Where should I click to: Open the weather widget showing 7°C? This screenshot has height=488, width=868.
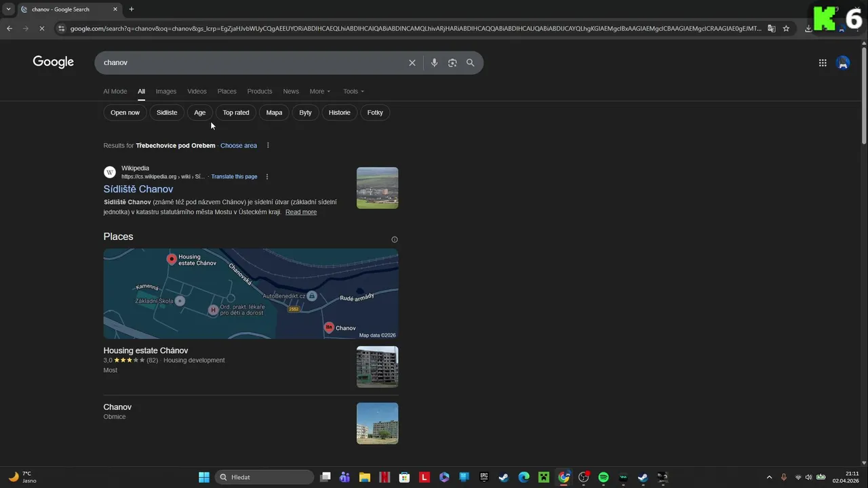click(x=22, y=477)
